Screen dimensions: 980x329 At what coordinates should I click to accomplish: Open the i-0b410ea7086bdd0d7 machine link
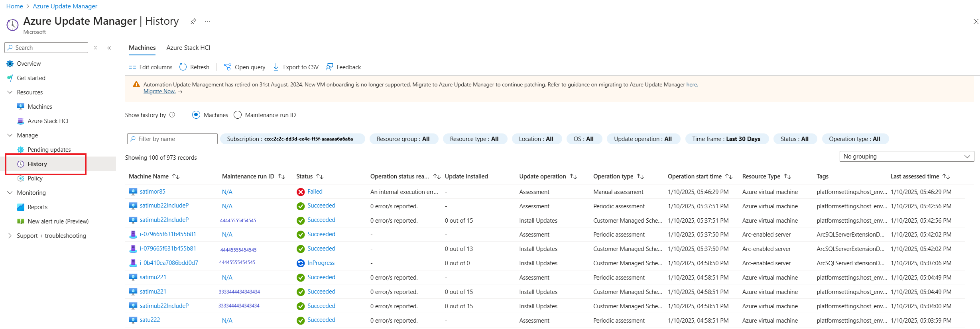pos(169,263)
